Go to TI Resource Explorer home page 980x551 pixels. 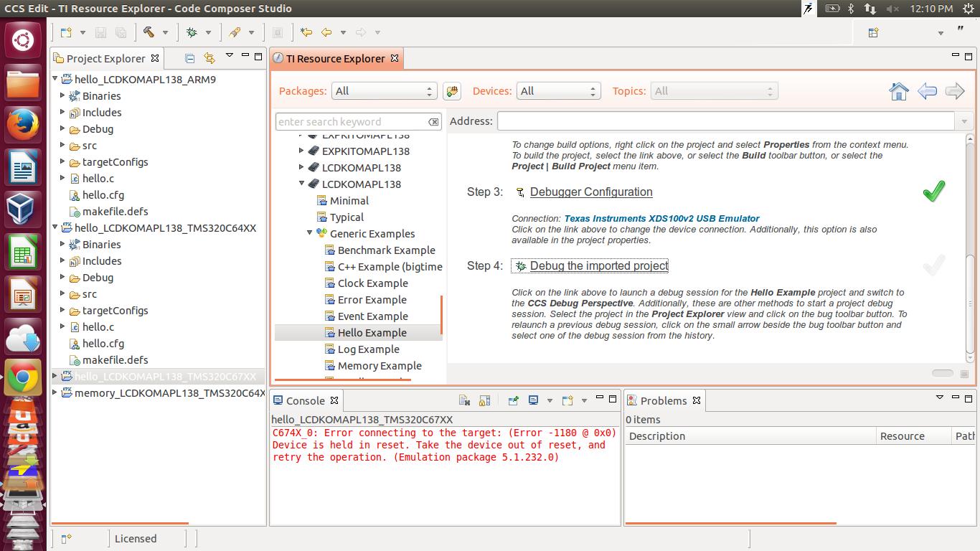pyautogui.click(x=899, y=91)
